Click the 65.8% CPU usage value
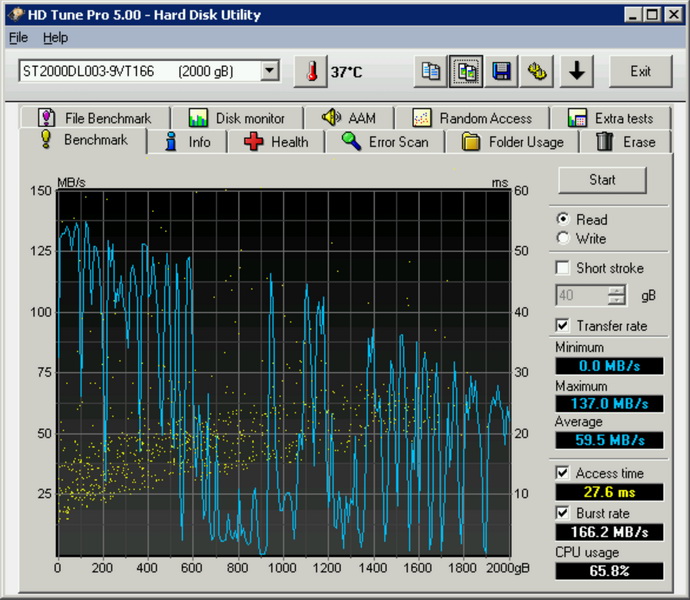690x600 pixels. (x=609, y=571)
